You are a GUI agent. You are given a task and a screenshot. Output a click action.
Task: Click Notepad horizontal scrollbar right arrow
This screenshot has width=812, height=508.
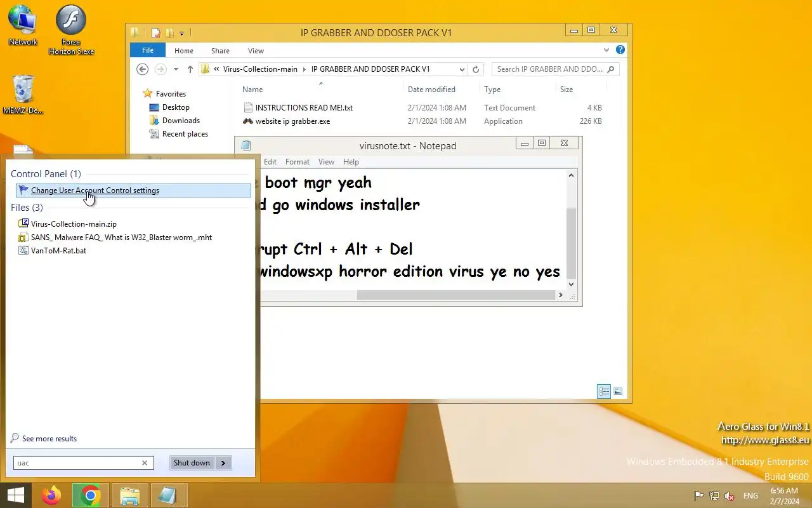[x=560, y=295]
